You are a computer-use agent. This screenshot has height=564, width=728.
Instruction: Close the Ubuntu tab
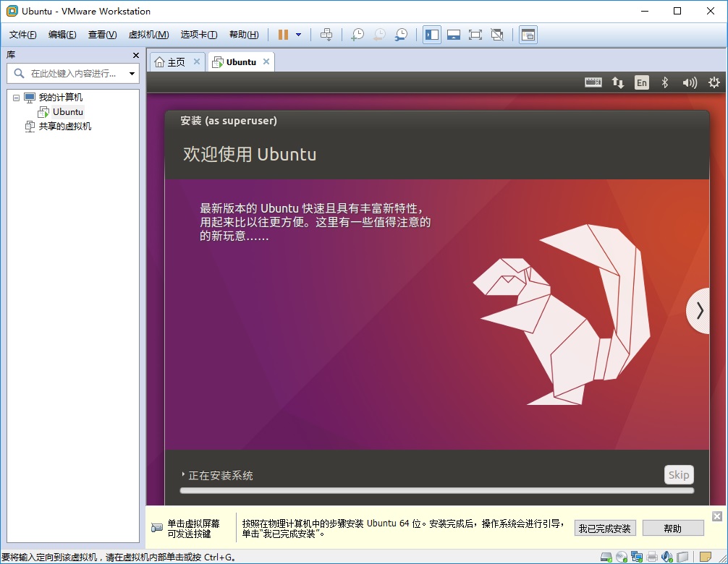tap(266, 61)
